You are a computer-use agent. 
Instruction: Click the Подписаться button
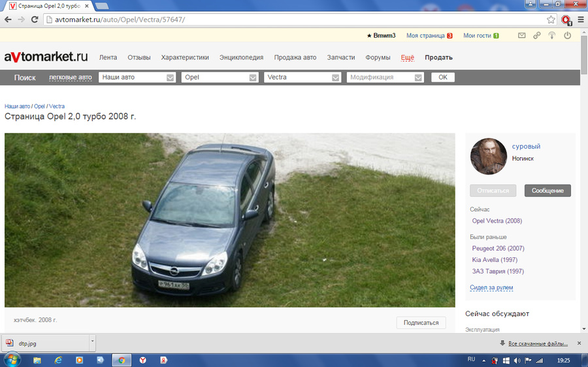tap(421, 323)
